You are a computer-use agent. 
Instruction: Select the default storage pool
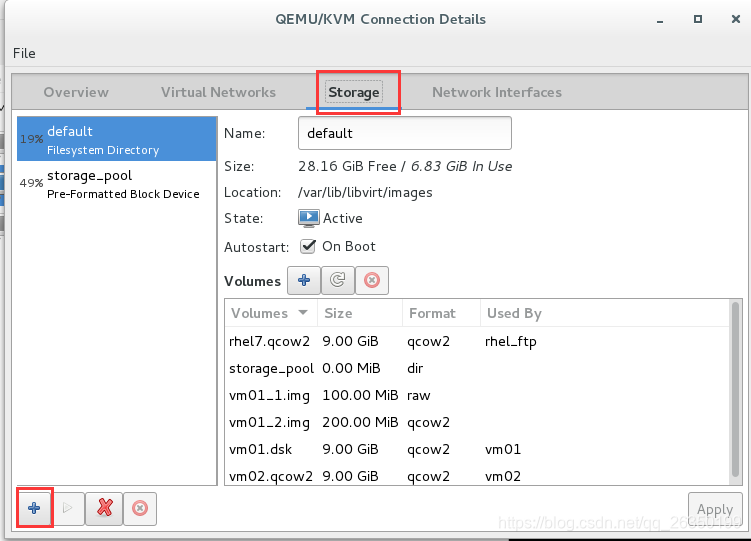117,139
